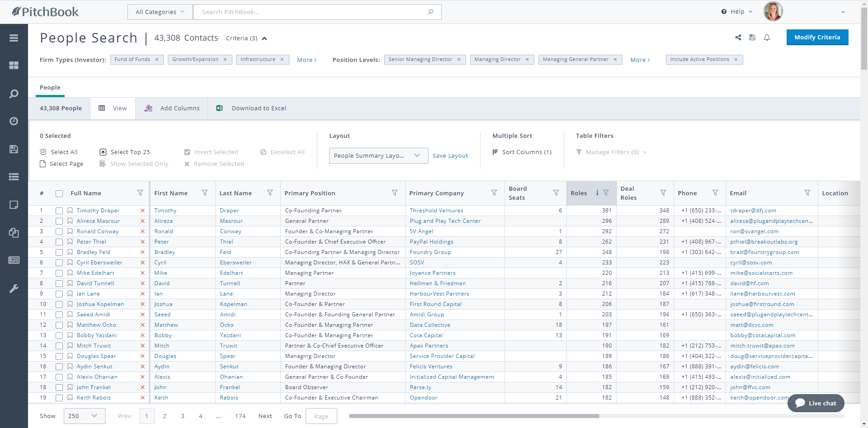The image size is (868, 428).
Task: Click the alert bell icon
Action: pyautogui.click(x=767, y=38)
